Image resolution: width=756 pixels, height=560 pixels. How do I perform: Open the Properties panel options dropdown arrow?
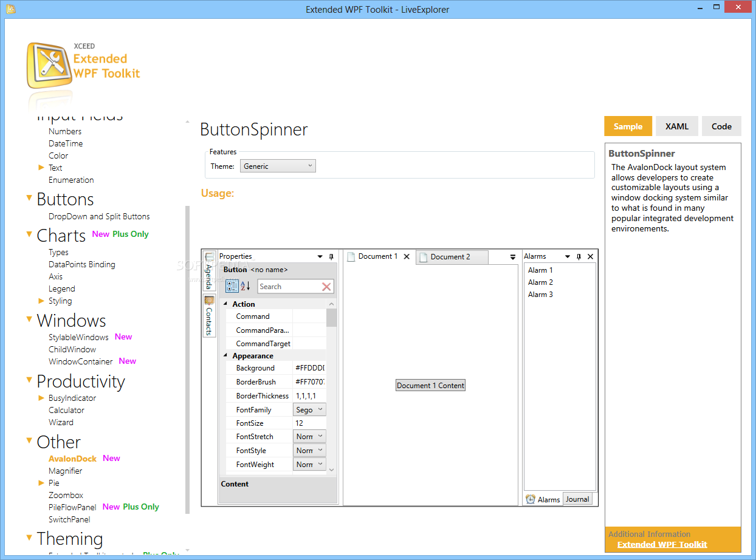(x=320, y=257)
